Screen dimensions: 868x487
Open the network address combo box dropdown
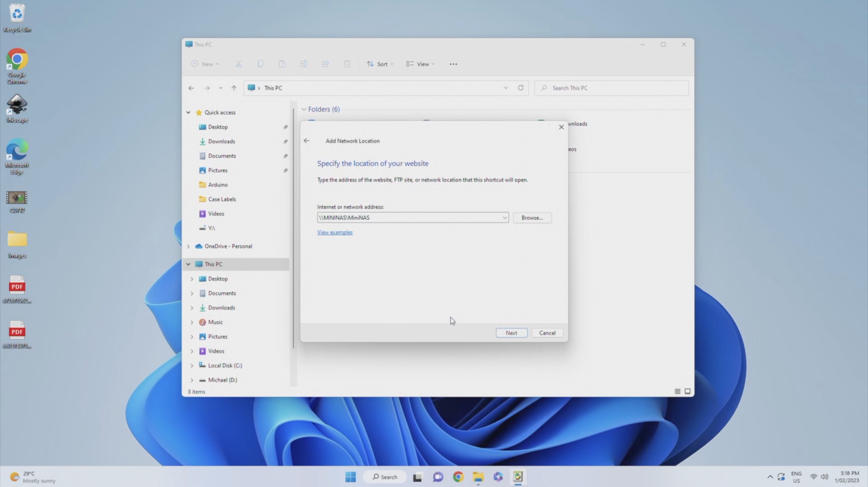(x=505, y=218)
